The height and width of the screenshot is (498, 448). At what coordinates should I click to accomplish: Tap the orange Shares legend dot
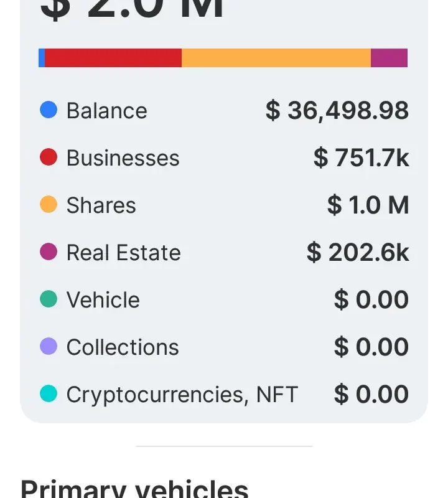coord(49,205)
